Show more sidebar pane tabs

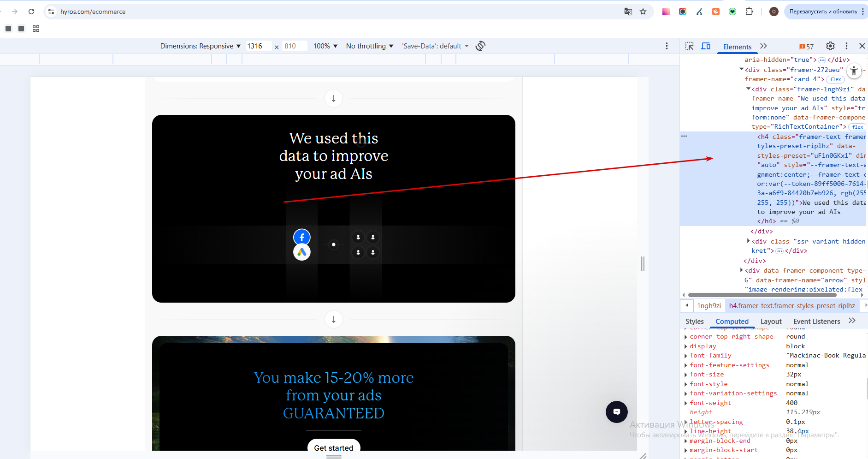point(852,321)
